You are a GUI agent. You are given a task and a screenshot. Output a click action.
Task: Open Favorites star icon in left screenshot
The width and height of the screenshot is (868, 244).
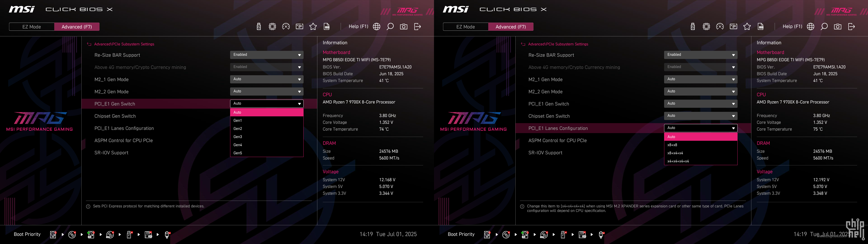[313, 27]
